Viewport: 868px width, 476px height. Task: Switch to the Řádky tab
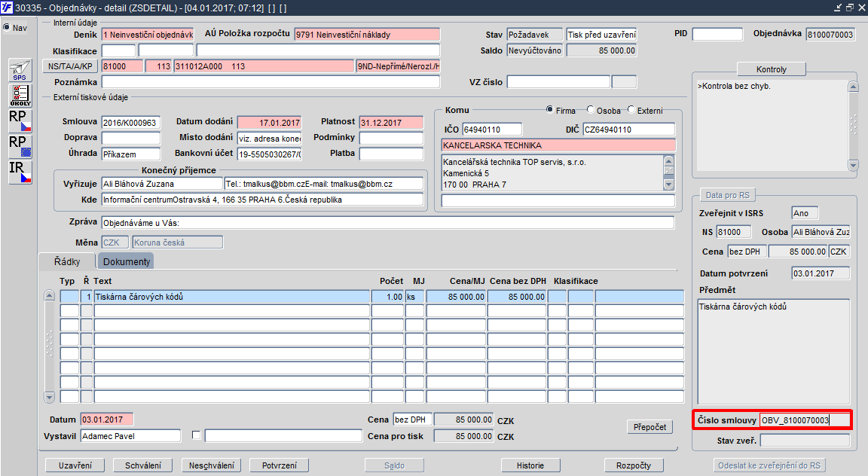pyautogui.click(x=67, y=261)
